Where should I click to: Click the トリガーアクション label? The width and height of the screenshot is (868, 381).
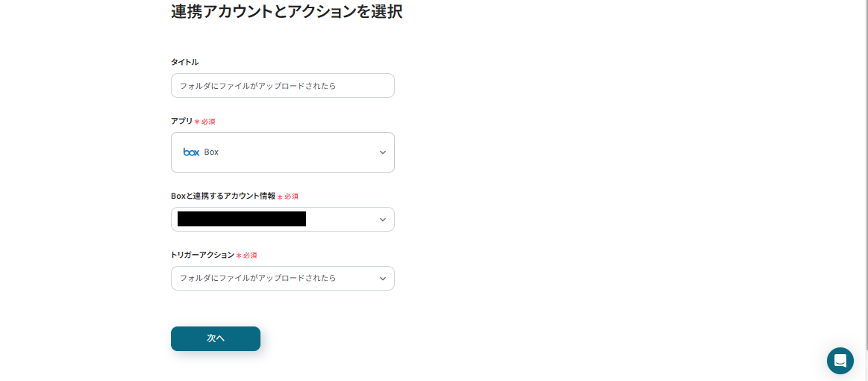tap(202, 255)
